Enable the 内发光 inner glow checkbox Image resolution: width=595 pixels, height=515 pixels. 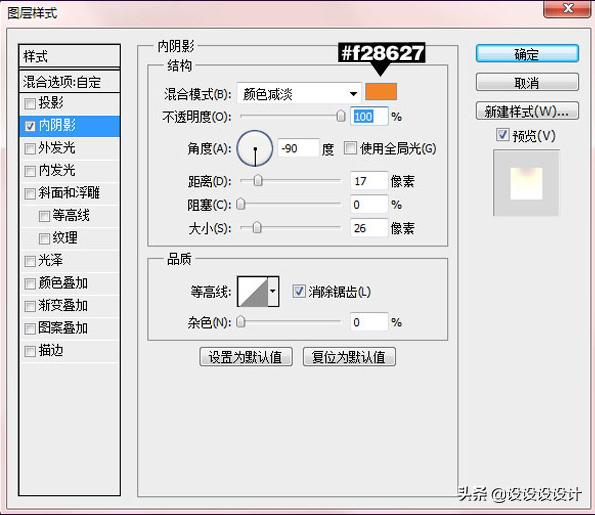pos(30,171)
